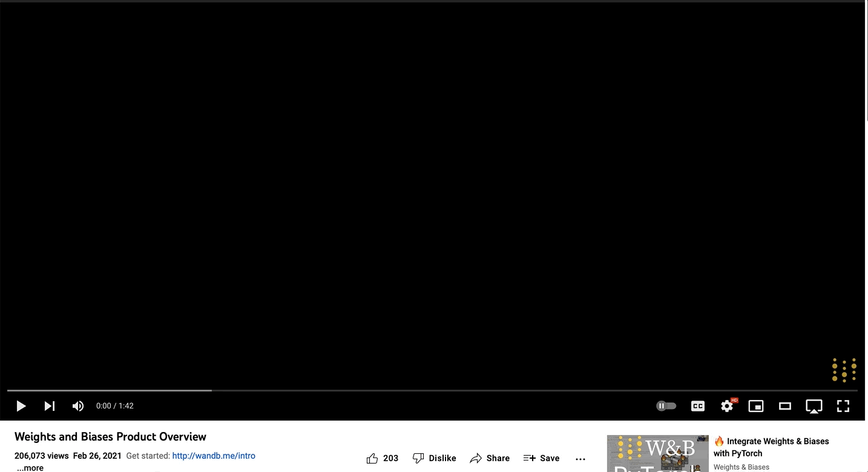Play the video

[21, 406]
